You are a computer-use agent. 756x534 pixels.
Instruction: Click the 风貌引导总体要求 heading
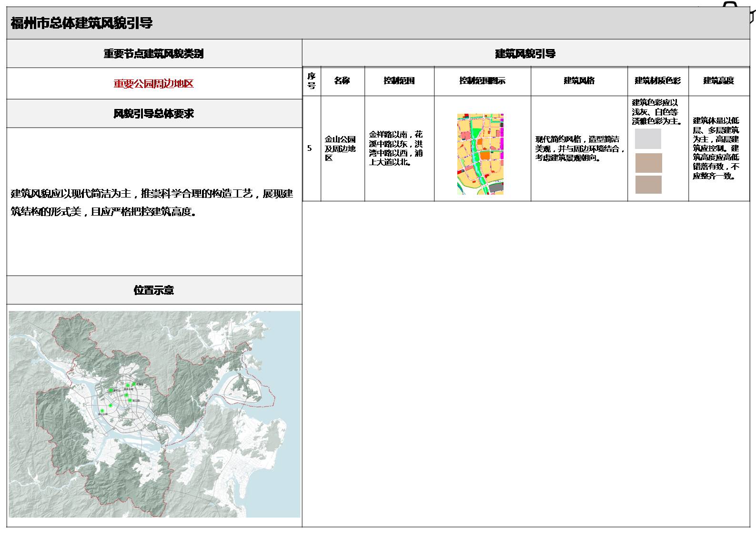[154, 114]
